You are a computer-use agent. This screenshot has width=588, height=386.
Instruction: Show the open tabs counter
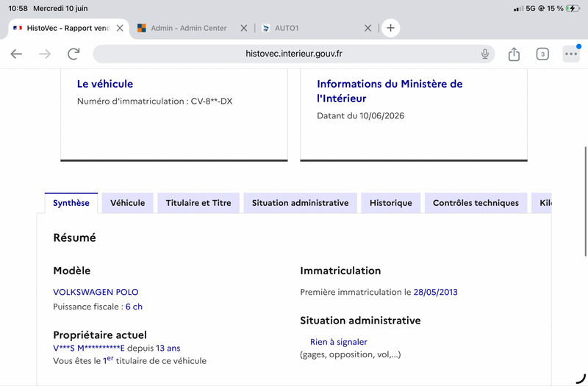pos(542,54)
